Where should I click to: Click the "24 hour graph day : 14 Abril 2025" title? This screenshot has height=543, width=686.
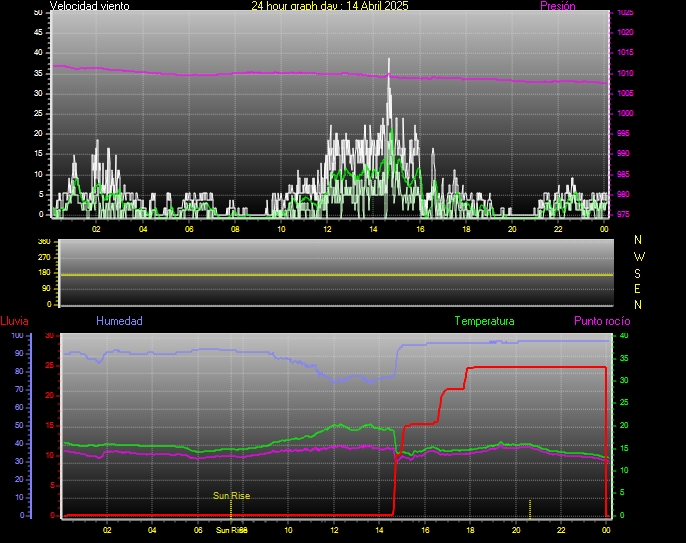[330, 6]
